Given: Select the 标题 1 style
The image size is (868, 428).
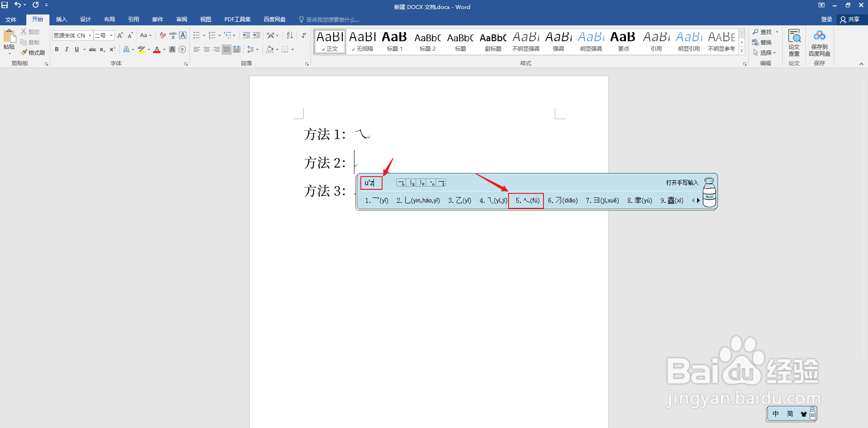Looking at the screenshot, I should pos(394,41).
